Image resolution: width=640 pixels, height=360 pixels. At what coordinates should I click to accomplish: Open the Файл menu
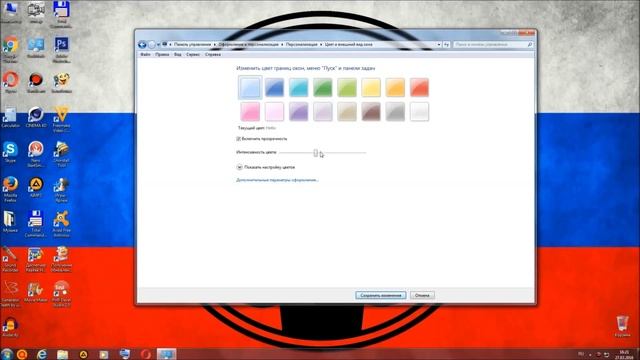point(145,54)
